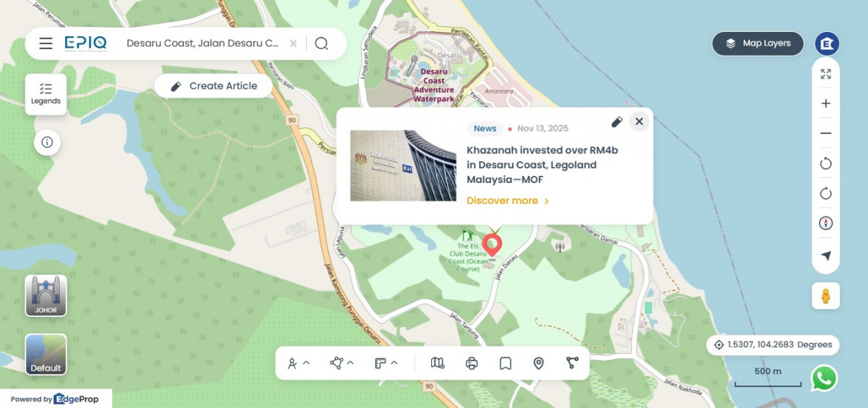This screenshot has width=868, height=408.
Task: Click inside the Desaru Coast search box
Action: tap(203, 43)
